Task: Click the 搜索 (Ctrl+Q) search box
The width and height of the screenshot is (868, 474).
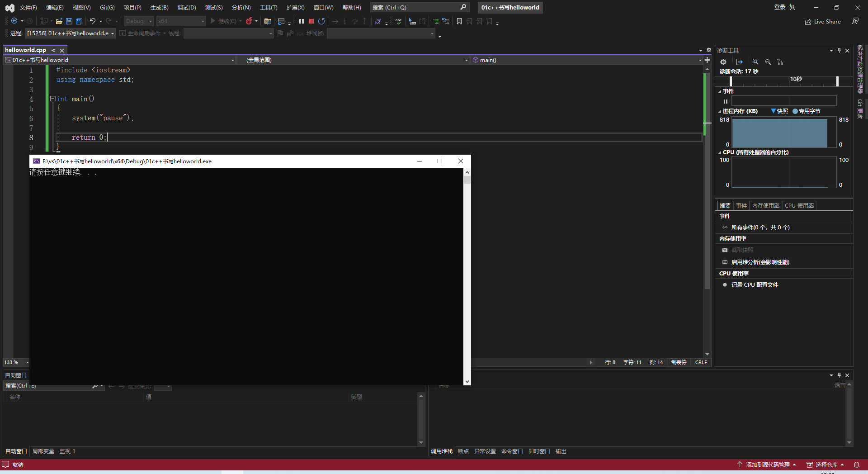Action: pos(419,7)
